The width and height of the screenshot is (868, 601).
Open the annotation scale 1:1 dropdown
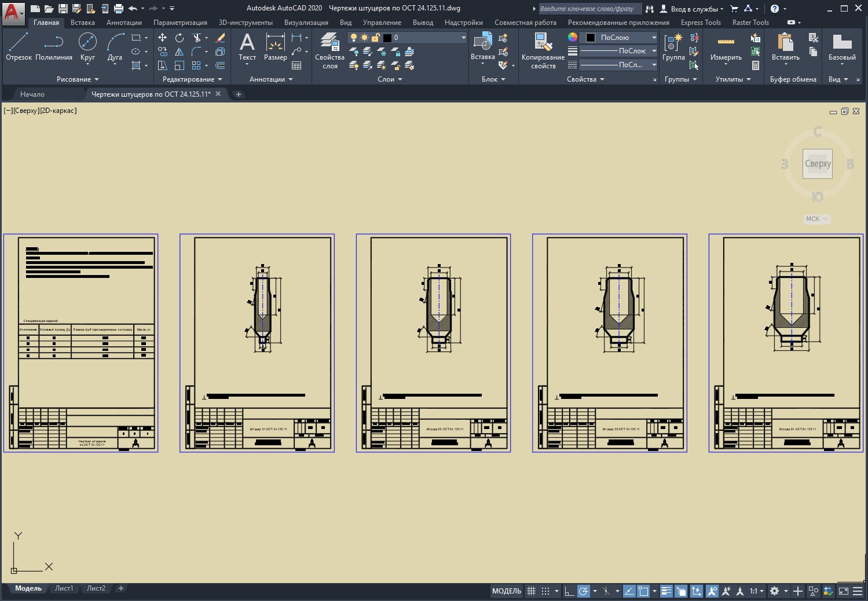point(757,591)
